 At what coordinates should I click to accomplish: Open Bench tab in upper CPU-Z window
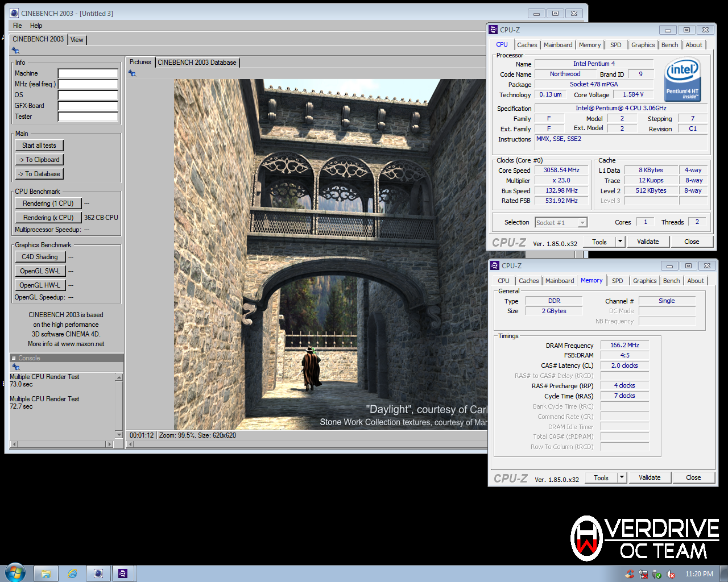(670, 45)
